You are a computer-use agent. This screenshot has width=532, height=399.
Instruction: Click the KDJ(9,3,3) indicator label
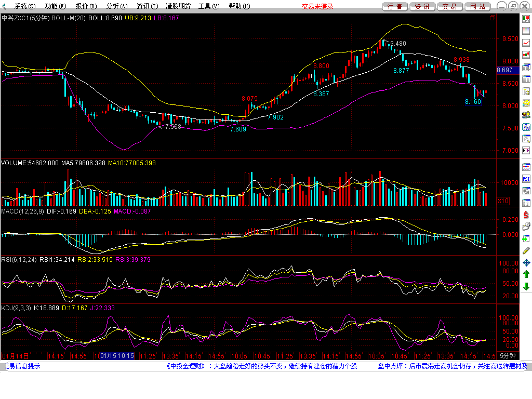(16, 308)
